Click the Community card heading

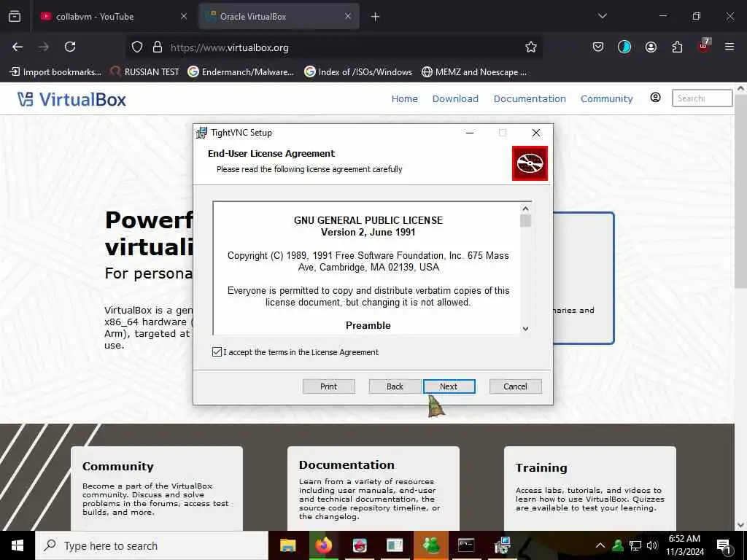117,466
